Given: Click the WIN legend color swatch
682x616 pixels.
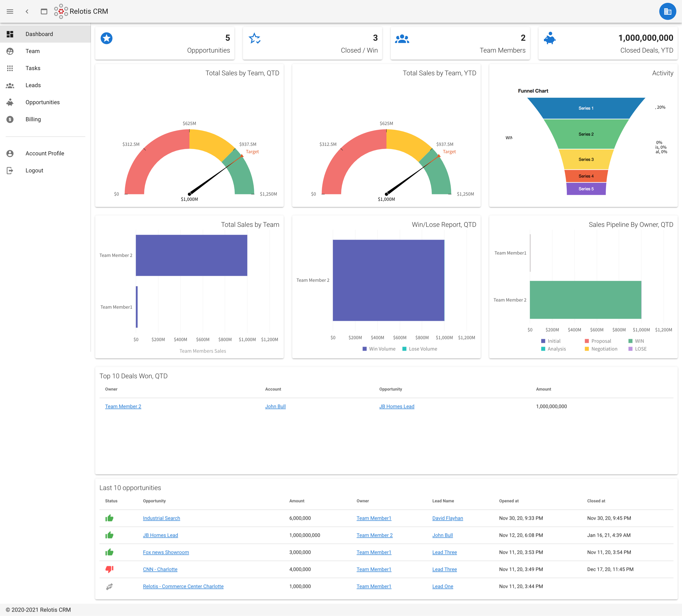Looking at the screenshot, I should [x=630, y=341].
